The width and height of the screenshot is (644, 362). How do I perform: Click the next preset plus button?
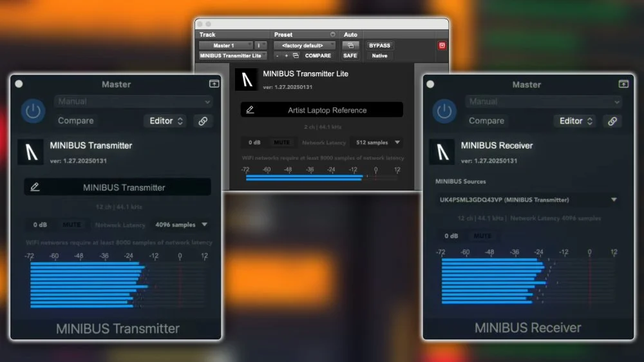click(x=287, y=55)
